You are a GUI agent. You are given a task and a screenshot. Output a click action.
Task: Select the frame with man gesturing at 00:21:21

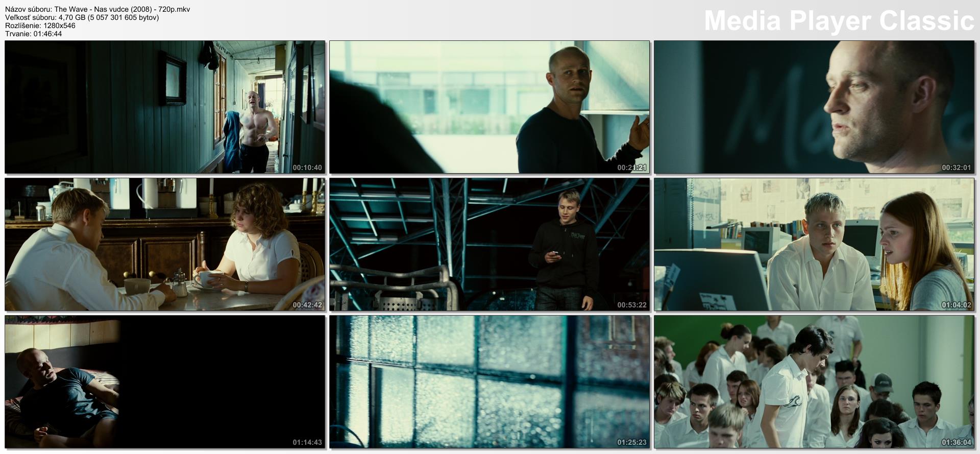click(x=489, y=107)
